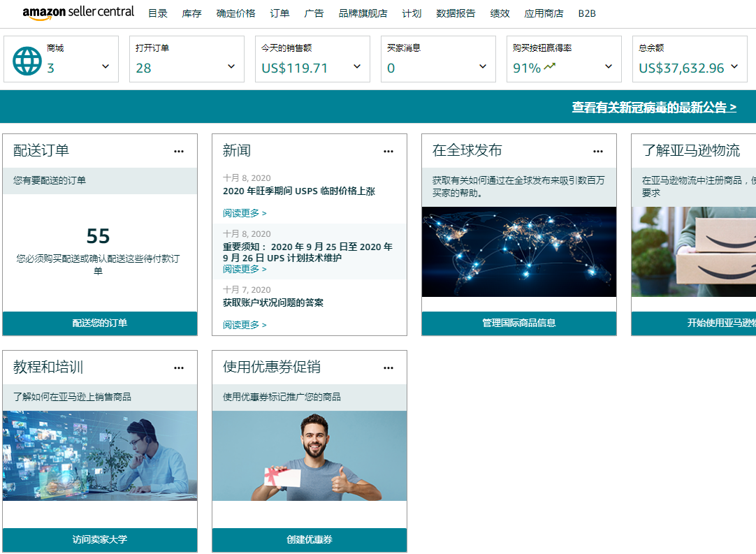
Task: Open the 广告 menu
Action: [314, 13]
